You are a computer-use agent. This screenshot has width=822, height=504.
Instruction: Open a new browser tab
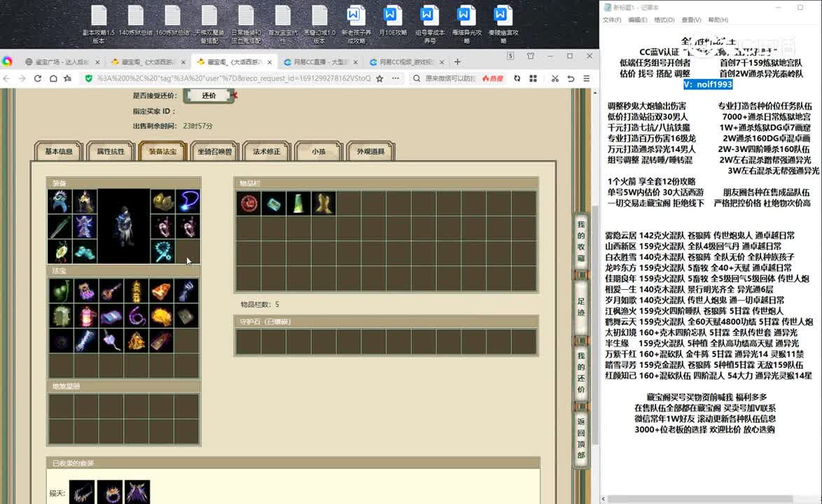tap(458, 62)
